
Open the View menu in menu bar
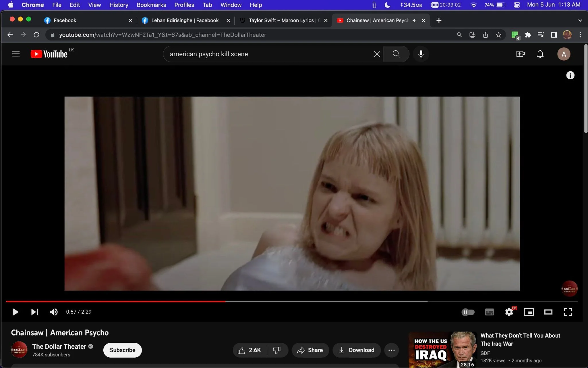[x=94, y=5]
